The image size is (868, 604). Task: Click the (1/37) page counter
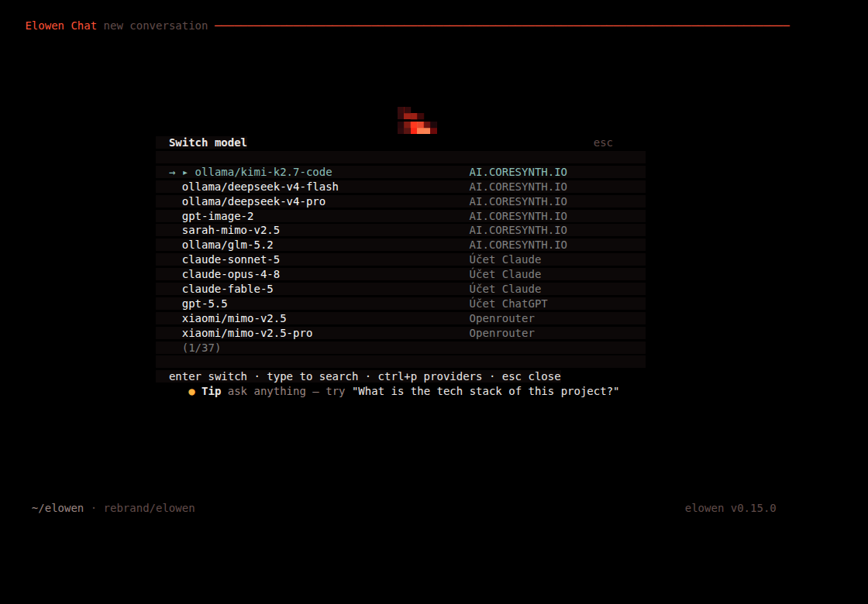[201, 348]
